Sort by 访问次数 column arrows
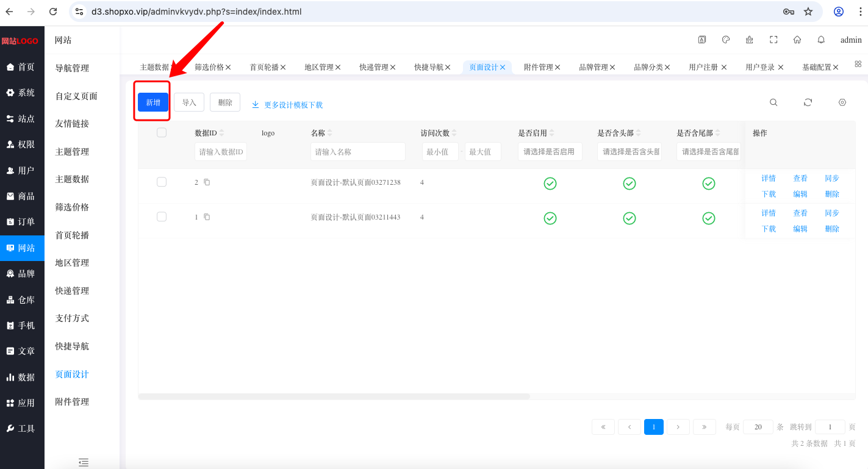 454,133
